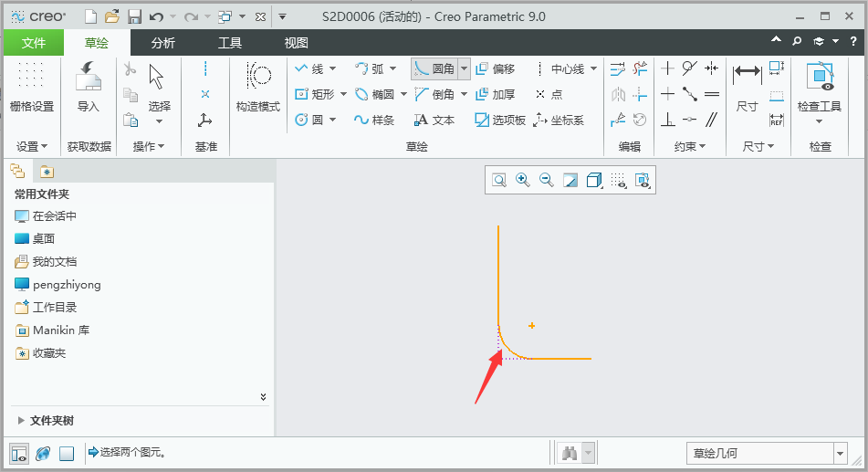Screen dimensions: 868x472
Task: Select the 圆 circle tool
Action: coord(309,120)
